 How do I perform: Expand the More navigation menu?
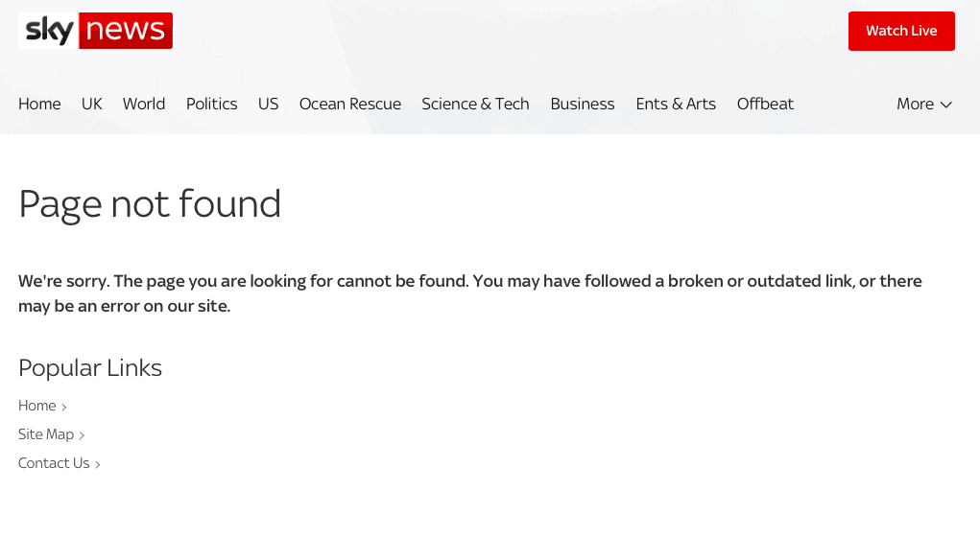click(923, 104)
